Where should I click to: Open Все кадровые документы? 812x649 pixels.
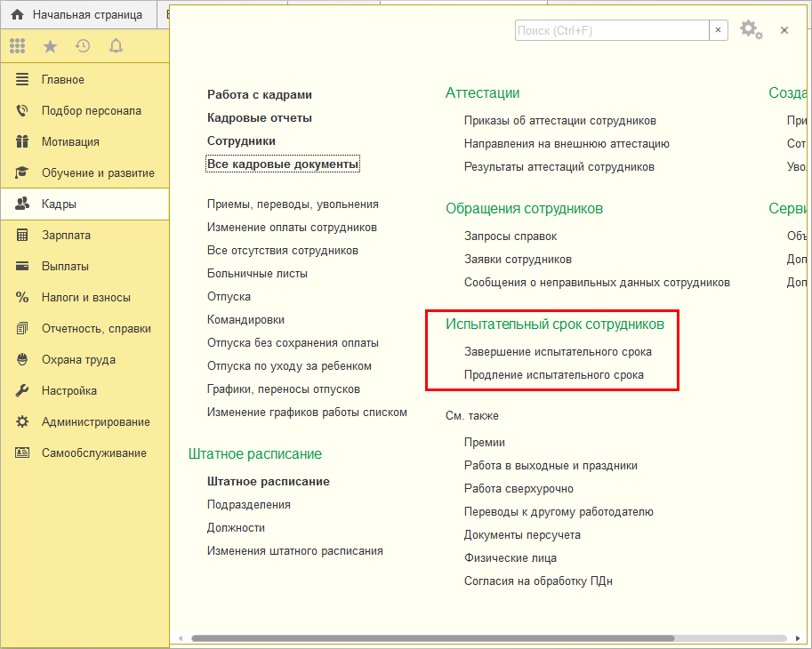(x=283, y=164)
